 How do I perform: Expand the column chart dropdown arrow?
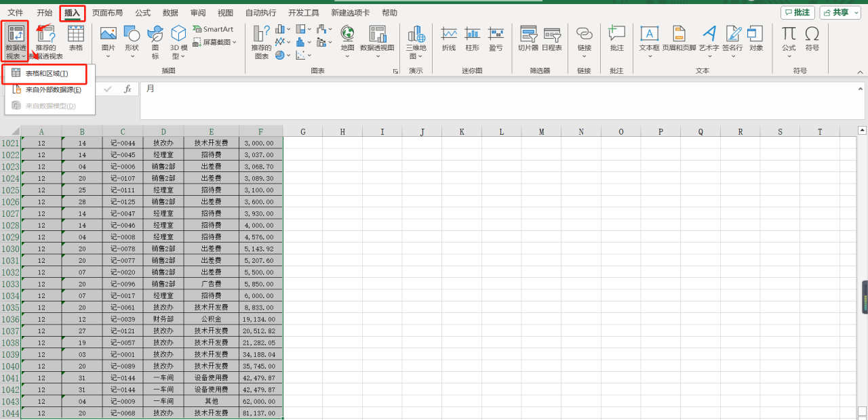[x=289, y=29]
